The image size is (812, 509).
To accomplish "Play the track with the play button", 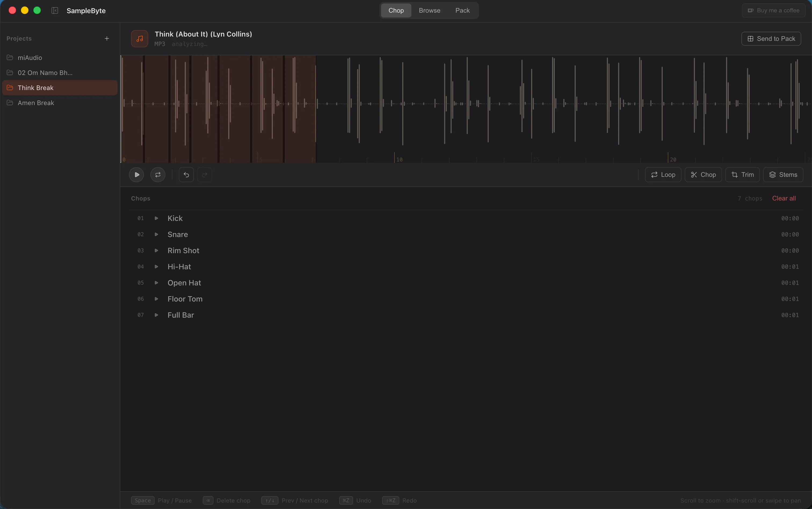I will [137, 175].
